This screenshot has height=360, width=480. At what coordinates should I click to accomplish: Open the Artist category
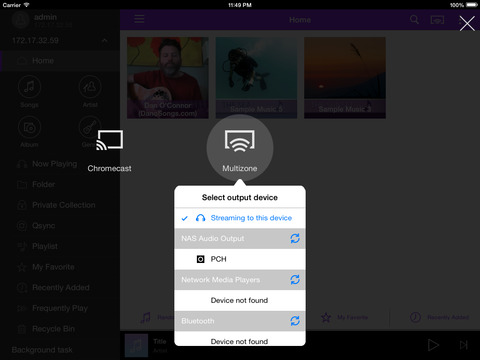coord(90,91)
